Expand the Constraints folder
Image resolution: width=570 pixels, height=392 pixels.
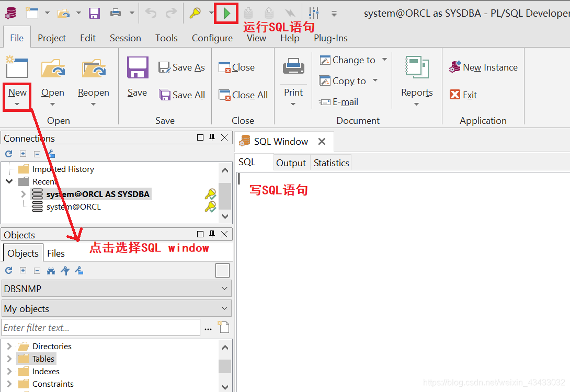[9, 384]
